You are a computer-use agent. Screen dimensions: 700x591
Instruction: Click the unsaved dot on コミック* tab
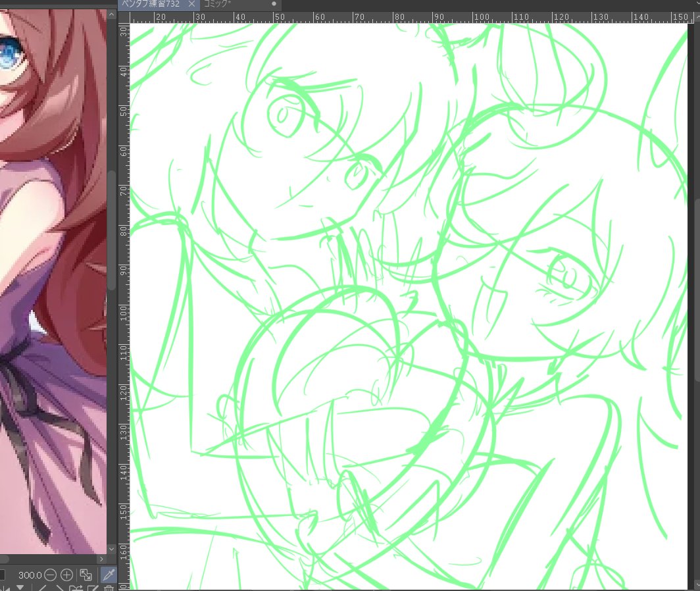[274, 4]
